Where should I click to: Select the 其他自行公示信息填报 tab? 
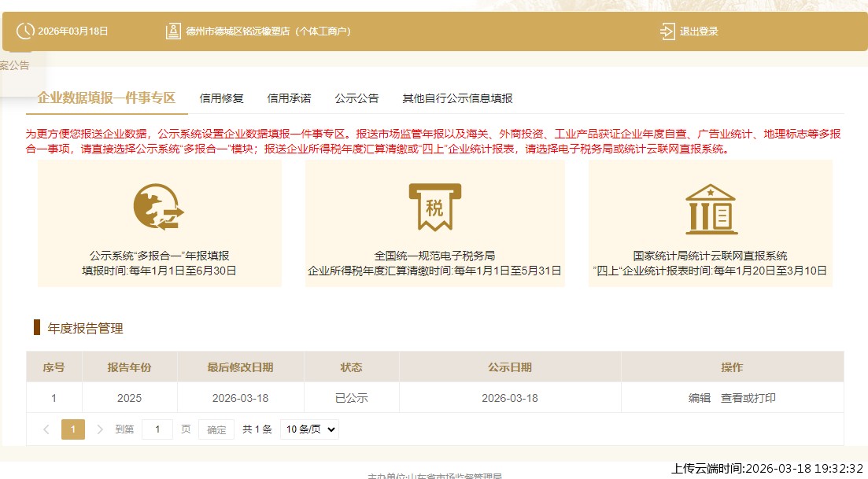point(457,98)
